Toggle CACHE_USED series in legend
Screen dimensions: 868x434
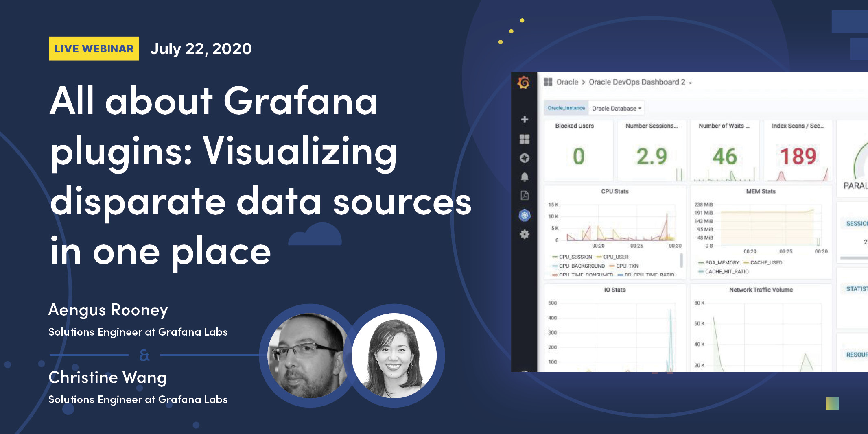[x=763, y=262]
